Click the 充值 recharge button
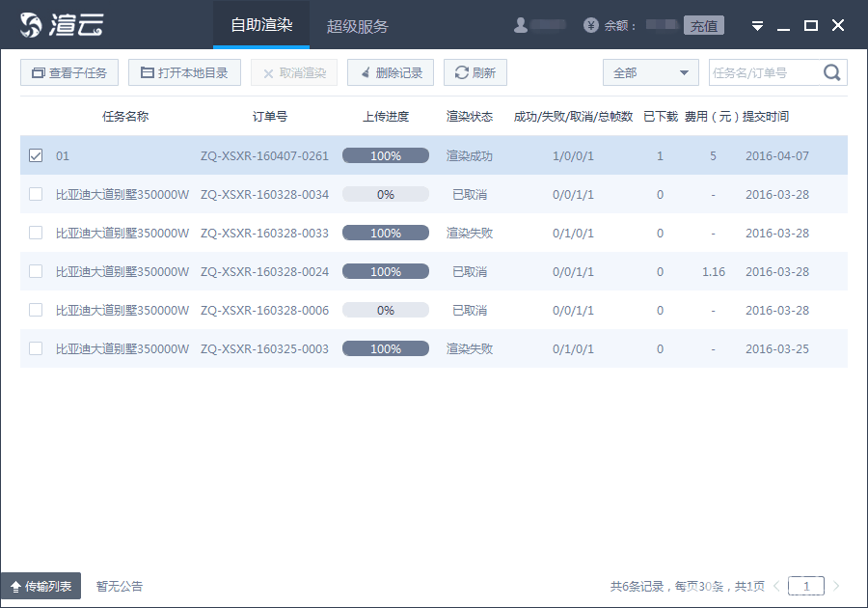Viewport: 868px width, 608px height. (704, 26)
